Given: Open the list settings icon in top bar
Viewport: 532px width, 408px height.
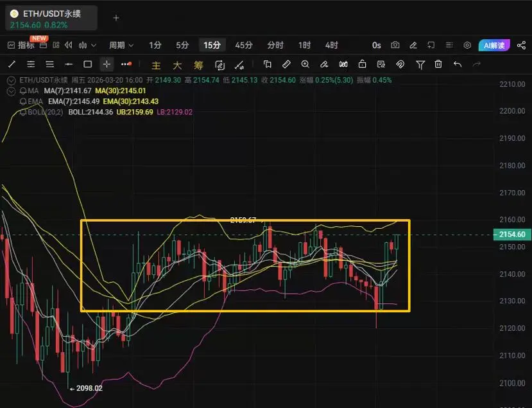Looking at the screenshot, I should coord(449,45).
